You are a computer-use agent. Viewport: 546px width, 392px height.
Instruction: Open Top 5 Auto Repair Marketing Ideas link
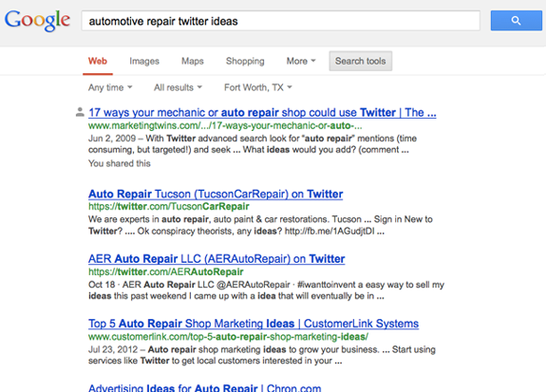point(254,324)
